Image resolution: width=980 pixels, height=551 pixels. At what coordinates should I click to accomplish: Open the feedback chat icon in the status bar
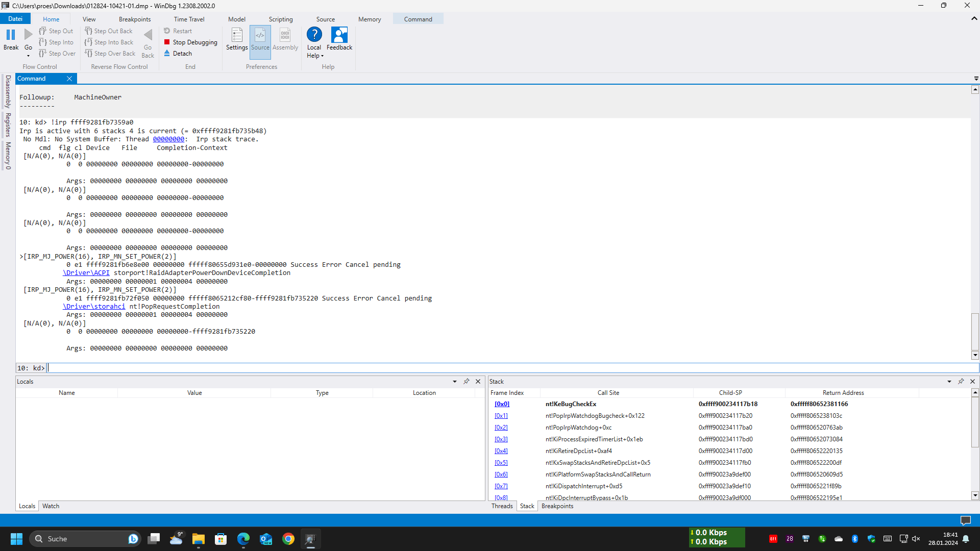point(965,520)
